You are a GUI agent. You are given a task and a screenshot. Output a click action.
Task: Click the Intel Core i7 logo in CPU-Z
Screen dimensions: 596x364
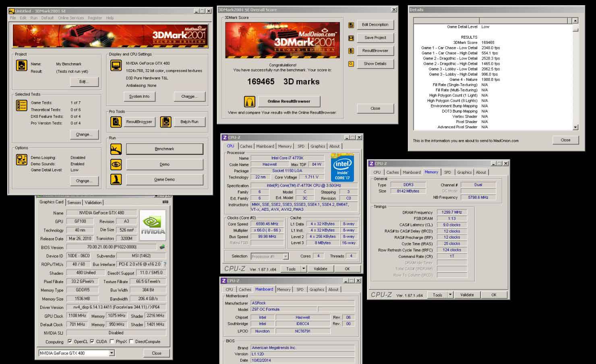[x=342, y=167]
